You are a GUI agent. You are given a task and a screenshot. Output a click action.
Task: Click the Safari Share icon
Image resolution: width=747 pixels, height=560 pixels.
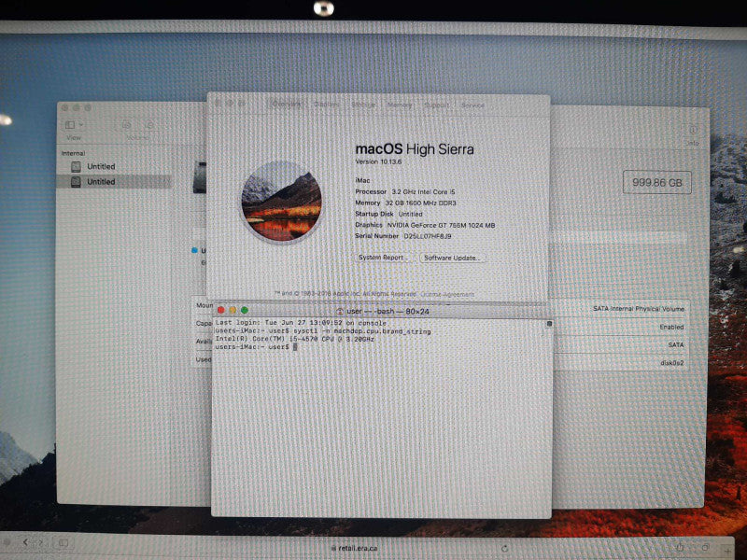[681, 548]
